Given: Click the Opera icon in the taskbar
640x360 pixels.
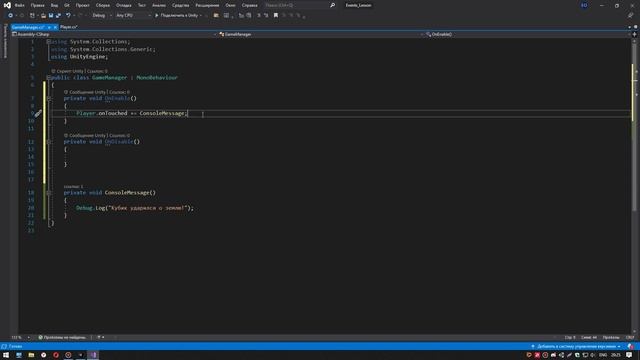Looking at the screenshot, I should point(56,355).
